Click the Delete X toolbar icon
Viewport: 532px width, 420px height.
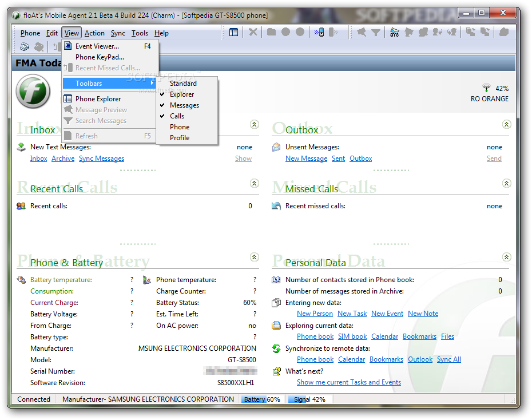click(x=253, y=33)
